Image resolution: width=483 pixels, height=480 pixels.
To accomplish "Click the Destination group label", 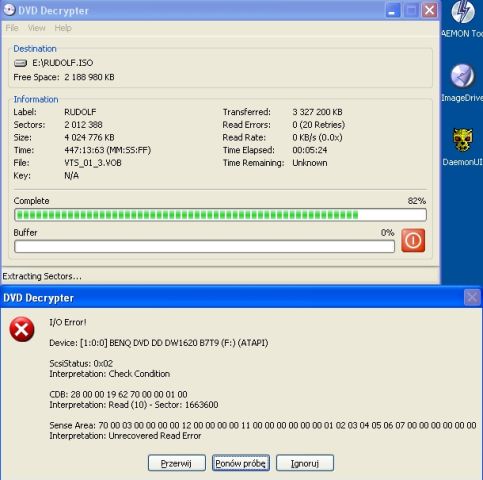I will (x=35, y=49).
